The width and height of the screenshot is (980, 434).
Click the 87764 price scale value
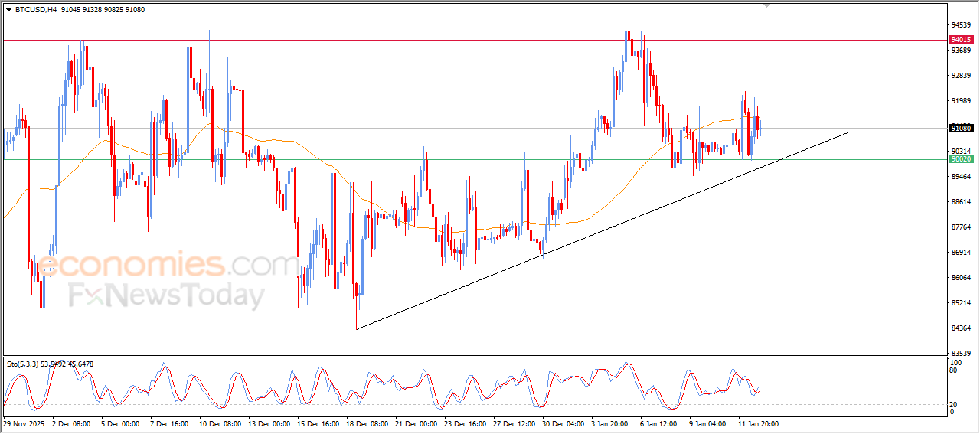click(x=961, y=227)
